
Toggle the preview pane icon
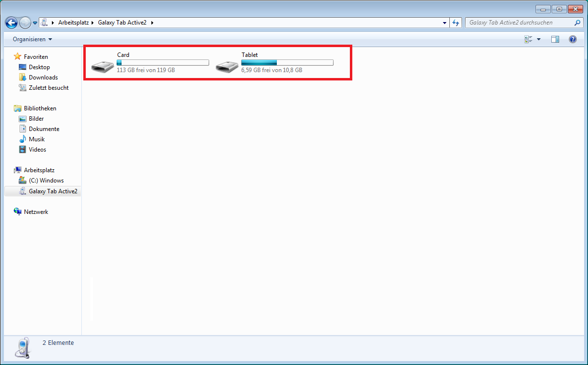click(x=555, y=39)
